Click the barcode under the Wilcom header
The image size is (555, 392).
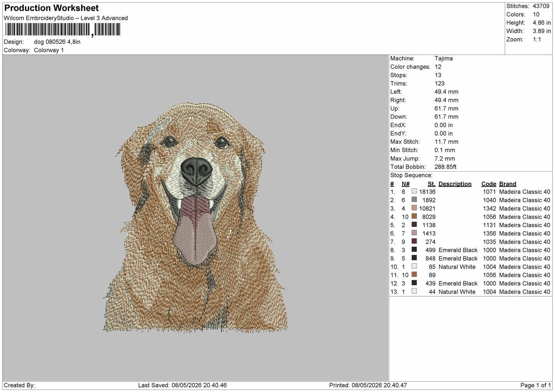pos(63,30)
